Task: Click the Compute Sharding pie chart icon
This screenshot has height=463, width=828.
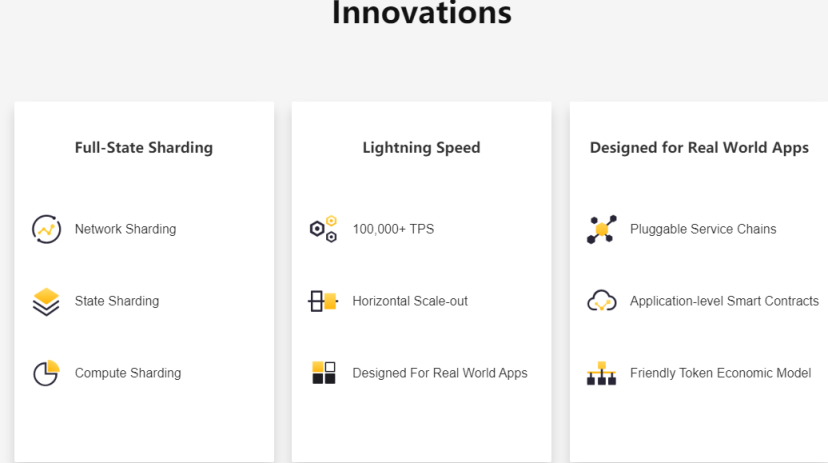Action: 46,373
